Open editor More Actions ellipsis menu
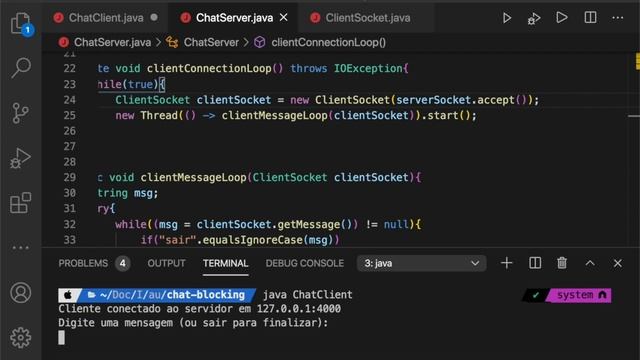 (618, 18)
